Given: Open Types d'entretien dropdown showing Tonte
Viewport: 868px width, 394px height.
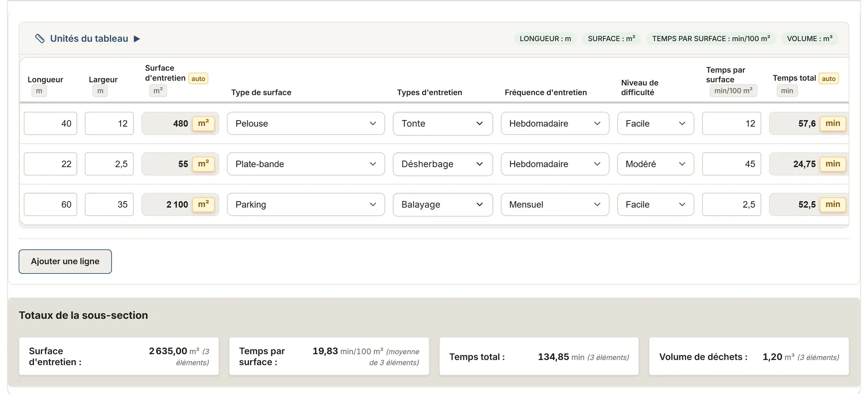Looking at the screenshot, I should tap(443, 123).
